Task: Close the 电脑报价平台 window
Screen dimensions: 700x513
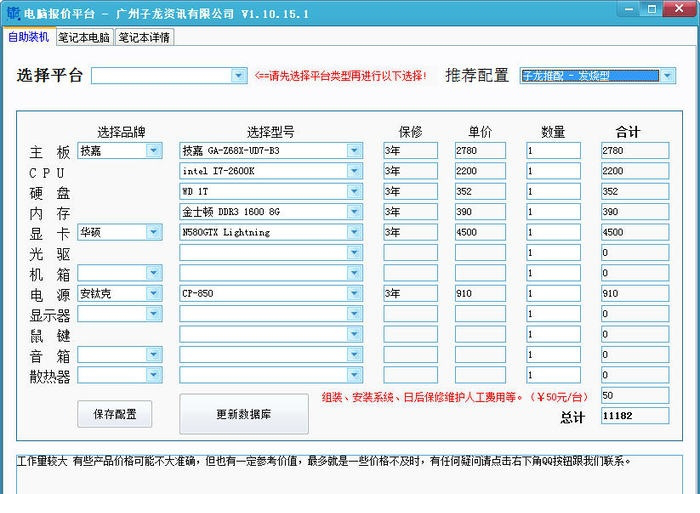Action: (679, 9)
